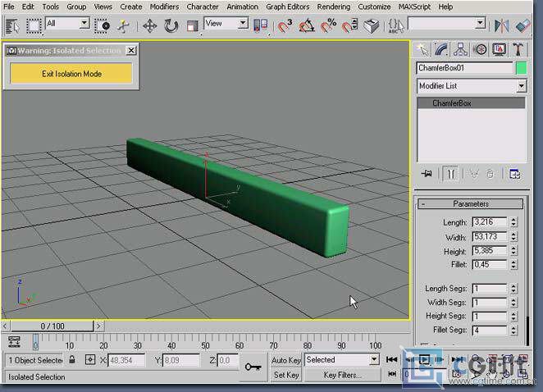543x392 pixels.
Task: Open the named selection sets dropdown
Action: coord(481,24)
